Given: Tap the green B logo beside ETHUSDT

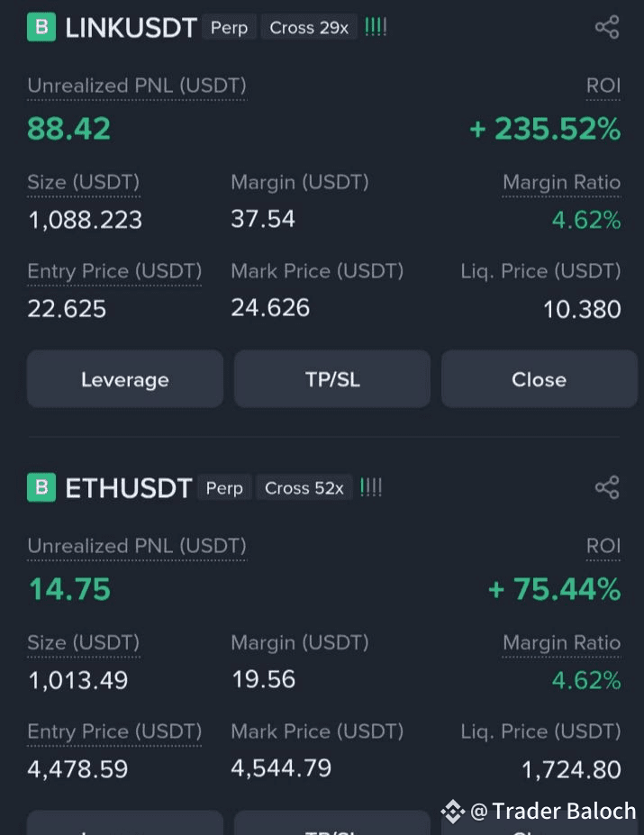Looking at the screenshot, I should [41, 487].
